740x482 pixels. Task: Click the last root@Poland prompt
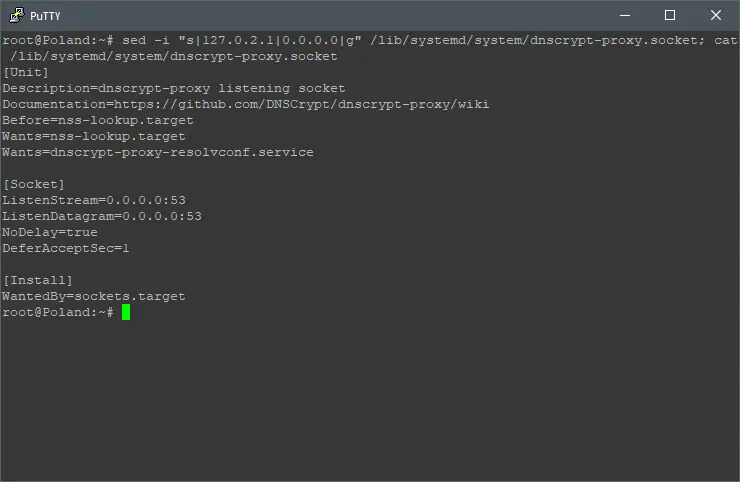(58, 312)
